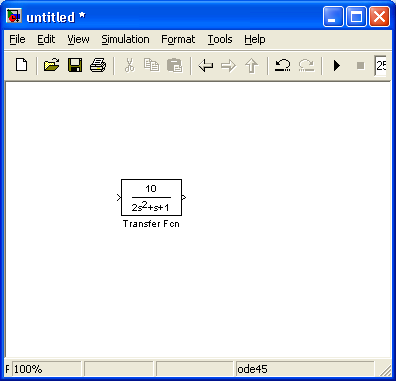Close the untitled model window
Screen dimensions: 396x381
pos(379,16)
